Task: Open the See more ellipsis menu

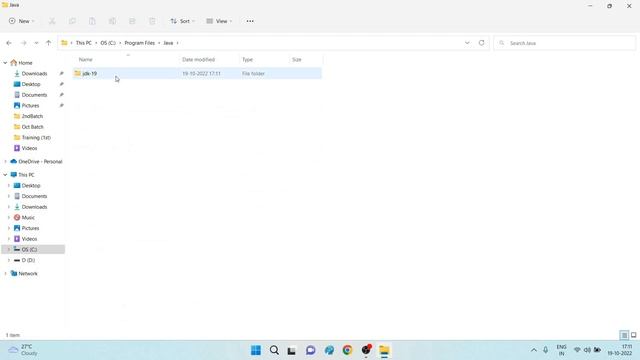Action: pyautogui.click(x=250, y=21)
